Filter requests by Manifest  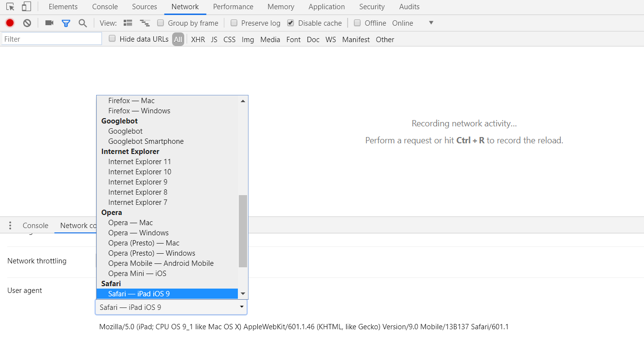pos(356,39)
